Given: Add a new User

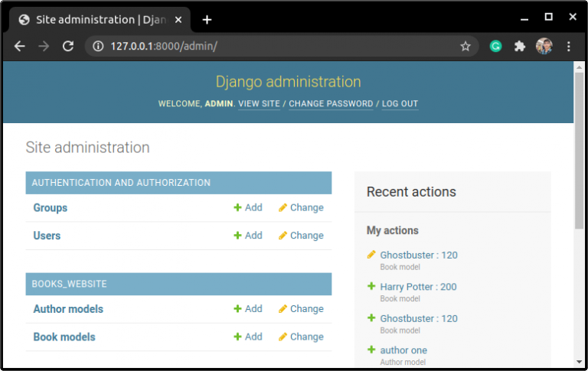Looking at the screenshot, I should (248, 236).
